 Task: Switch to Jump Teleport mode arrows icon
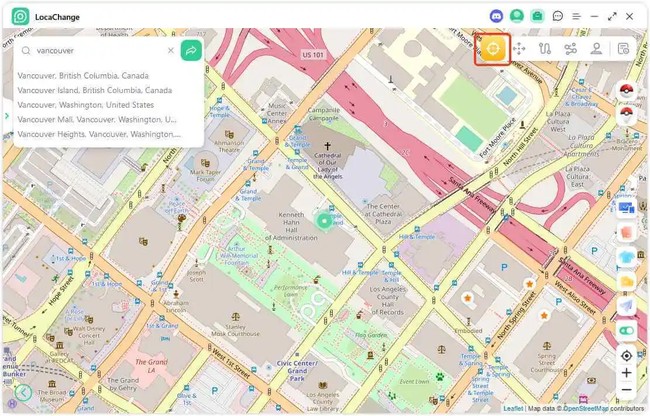coord(519,49)
